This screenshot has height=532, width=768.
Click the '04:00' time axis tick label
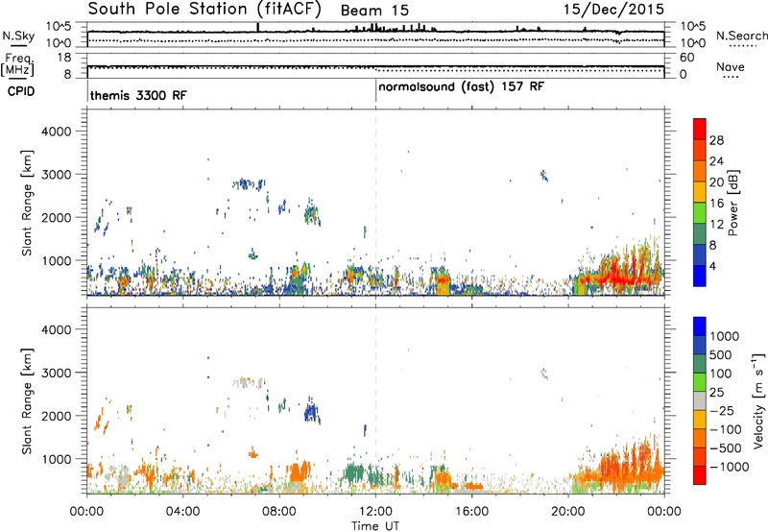pos(182,512)
